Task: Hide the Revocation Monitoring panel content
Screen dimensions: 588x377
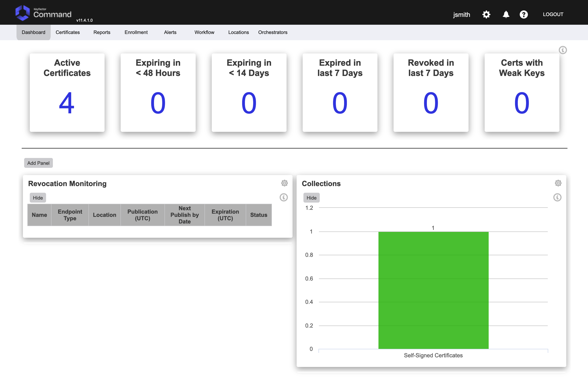Action: click(38, 198)
